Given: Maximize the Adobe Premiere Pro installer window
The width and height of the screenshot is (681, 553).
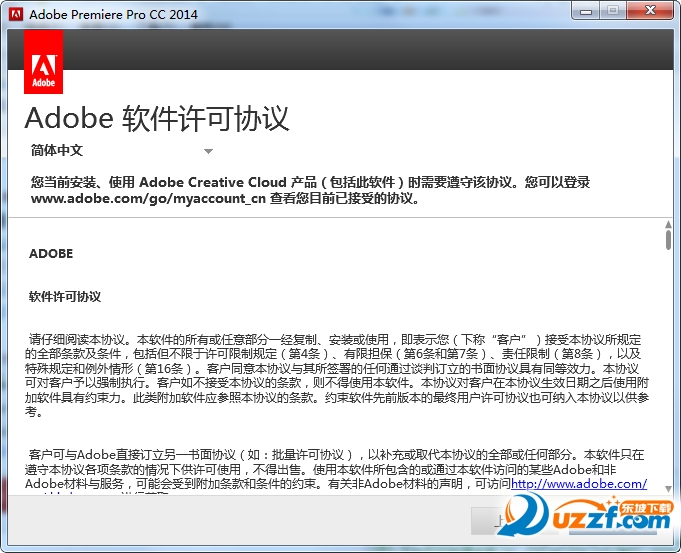Looking at the screenshot, I should coord(613,11).
